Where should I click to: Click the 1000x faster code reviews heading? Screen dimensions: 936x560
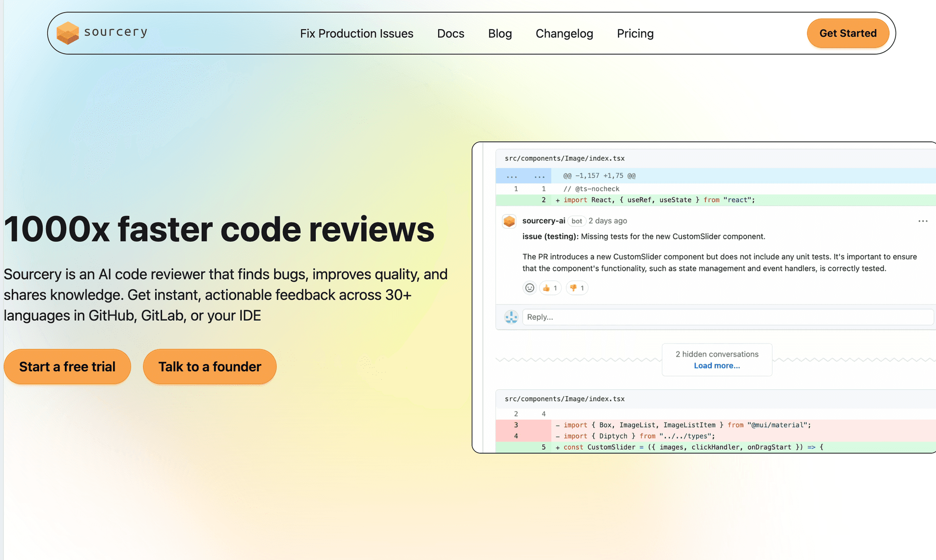(219, 229)
